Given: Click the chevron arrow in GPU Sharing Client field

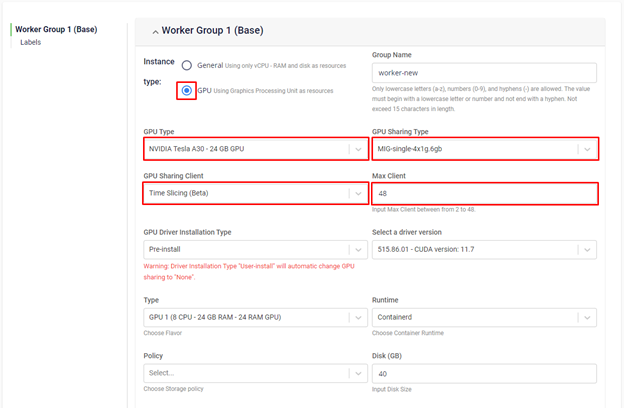Looking at the screenshot, I should click(357, 193).
